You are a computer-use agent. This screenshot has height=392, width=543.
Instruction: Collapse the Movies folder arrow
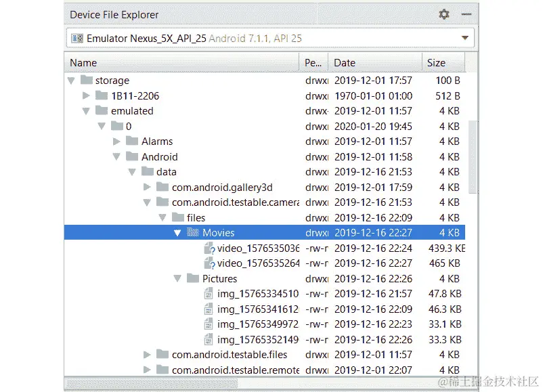[177, 233]
